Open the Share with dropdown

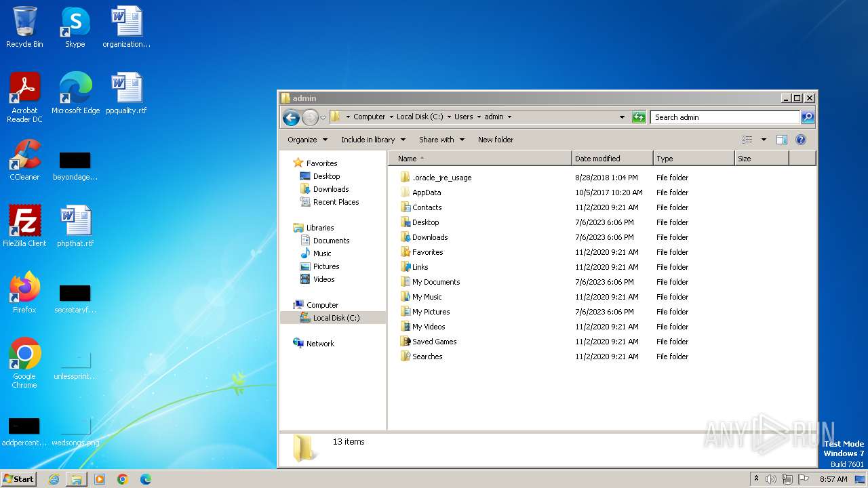point(441,140)
